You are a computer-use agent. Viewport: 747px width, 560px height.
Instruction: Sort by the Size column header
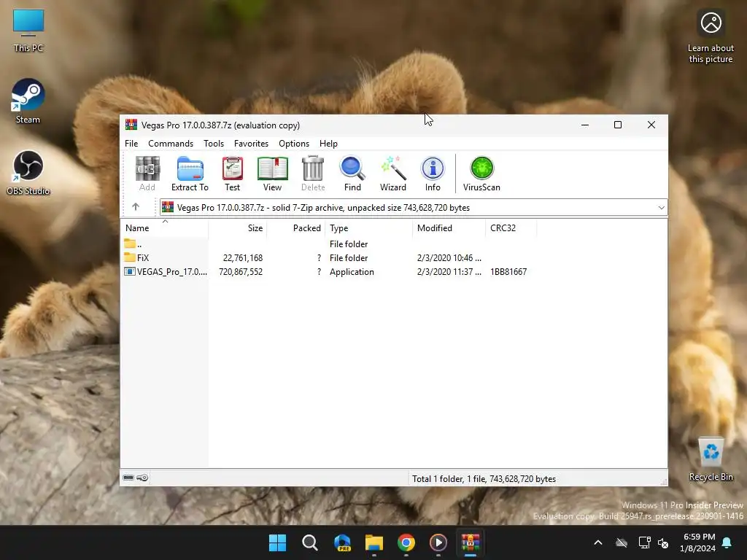(238, 228)
